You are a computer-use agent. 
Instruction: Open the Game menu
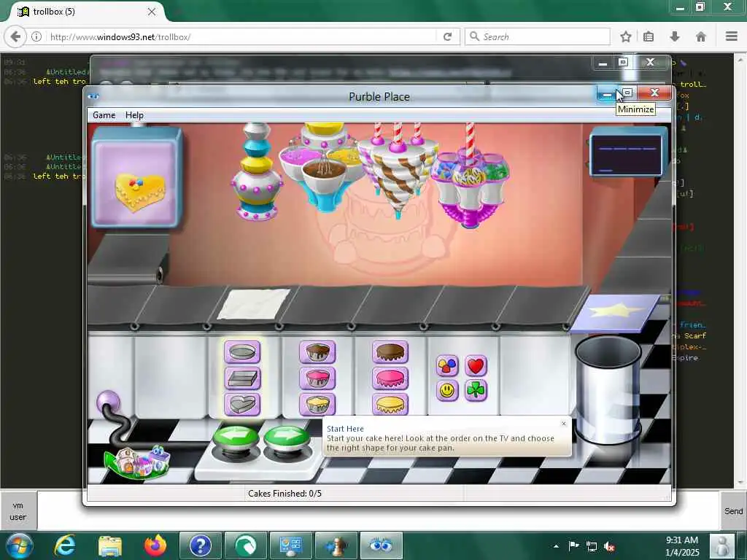click(104, 115)
